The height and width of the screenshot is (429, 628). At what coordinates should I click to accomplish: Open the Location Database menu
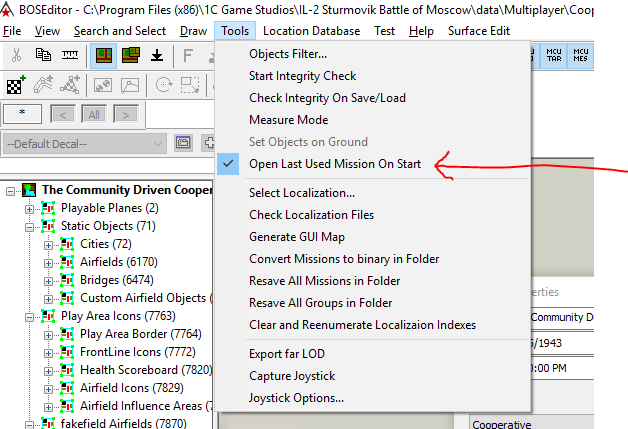tap(311, 31)
